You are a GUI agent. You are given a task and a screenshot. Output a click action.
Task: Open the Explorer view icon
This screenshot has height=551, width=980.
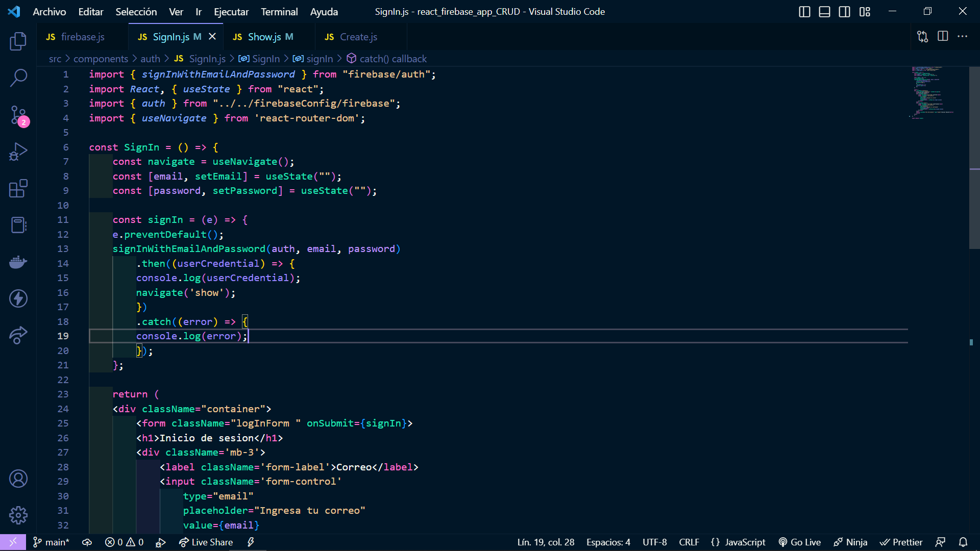click(18, 41)
